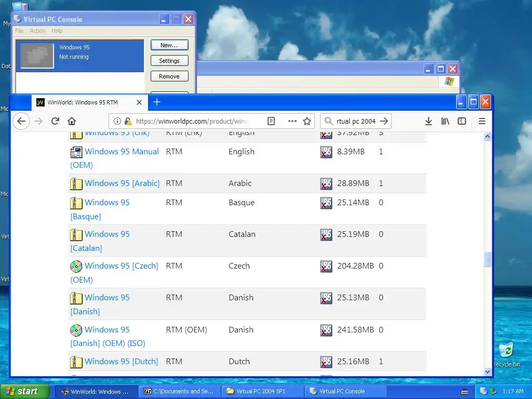Open a new Firefox tab

[157, 102]
